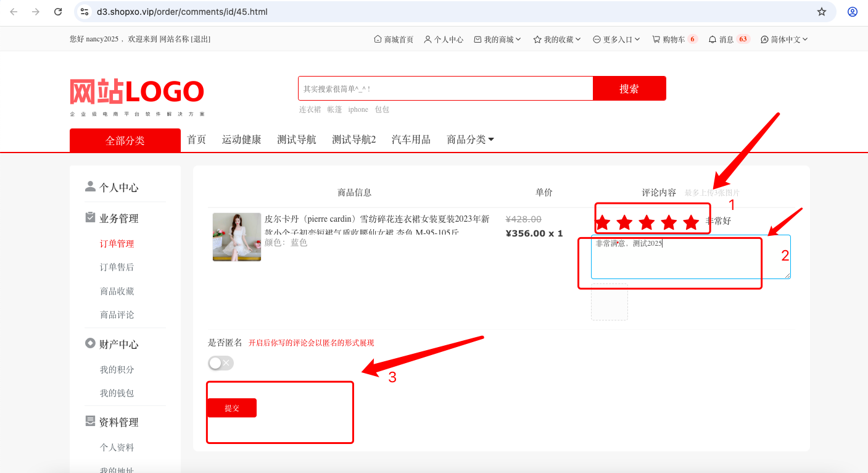Open the 运动健康 navigation tab
The image size is (868, 473).
[242, 140]
